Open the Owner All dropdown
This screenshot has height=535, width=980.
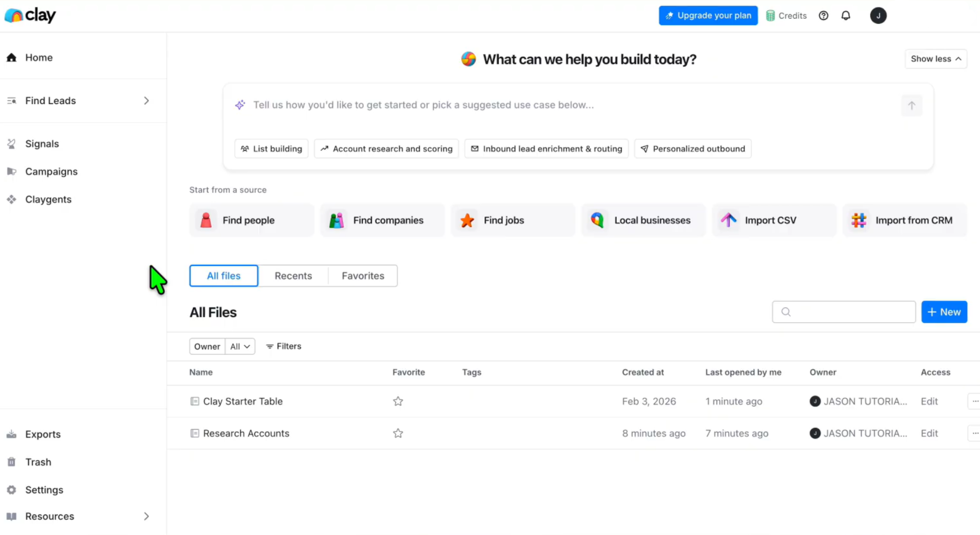[240, 346]
